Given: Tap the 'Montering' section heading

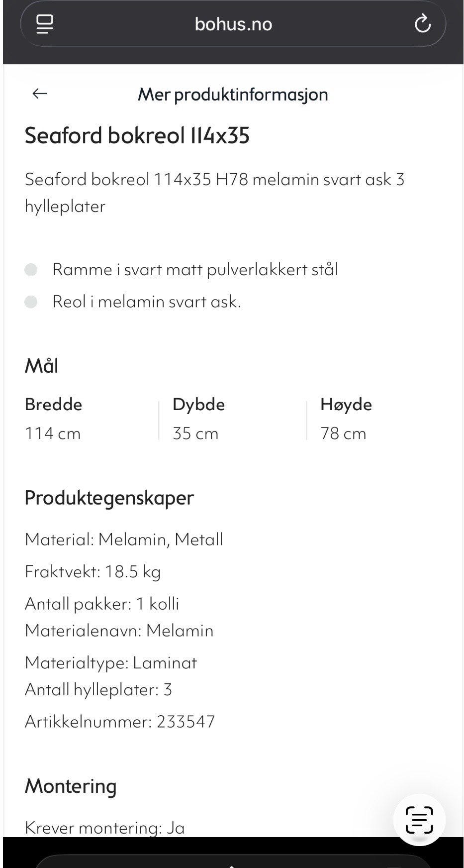Looking at the screenshot, I should click(70, 787).
